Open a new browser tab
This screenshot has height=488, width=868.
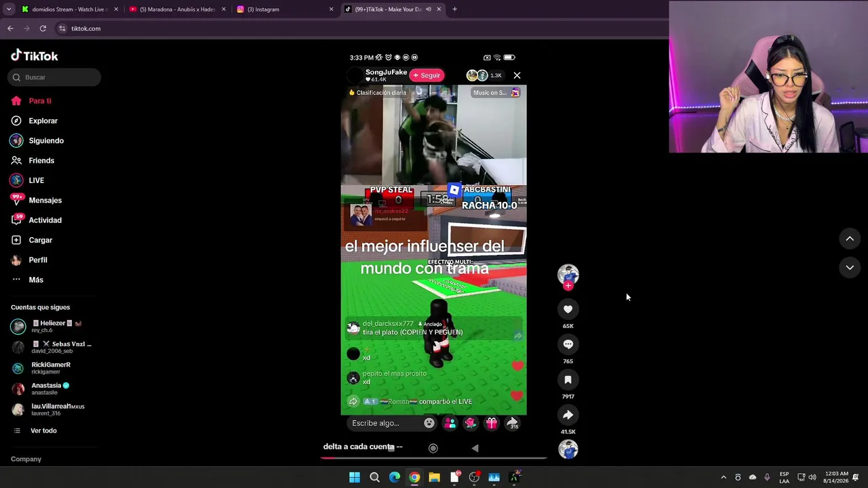coord(454,9)
